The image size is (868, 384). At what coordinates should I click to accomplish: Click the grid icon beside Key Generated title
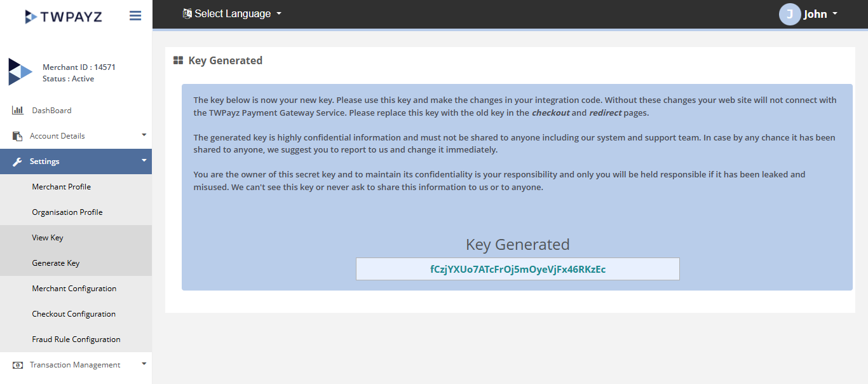click(x=179, y=60)
